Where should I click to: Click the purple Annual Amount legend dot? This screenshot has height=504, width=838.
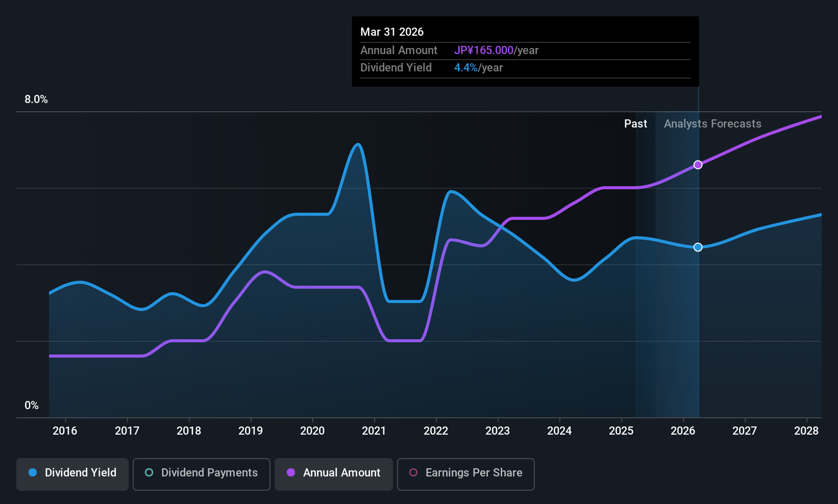click(291, 472)
